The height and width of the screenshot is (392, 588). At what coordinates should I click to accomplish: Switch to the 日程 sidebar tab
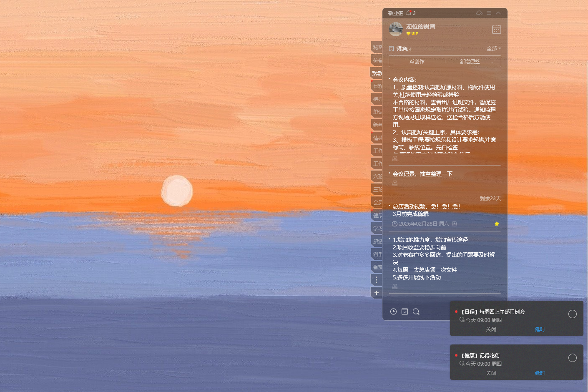(377, 85)
